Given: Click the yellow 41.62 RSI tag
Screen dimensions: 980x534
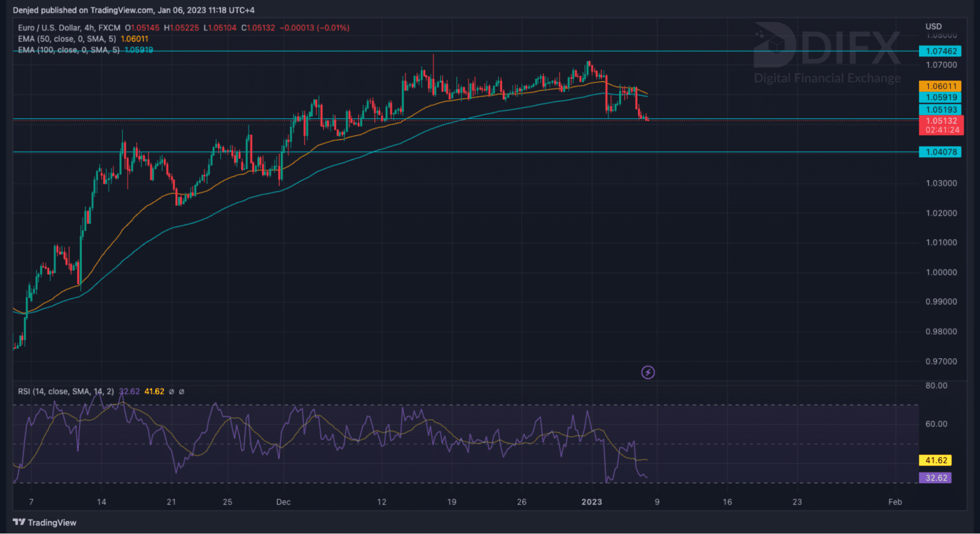Looking at the screenshot, I should [x=935, y=460].
